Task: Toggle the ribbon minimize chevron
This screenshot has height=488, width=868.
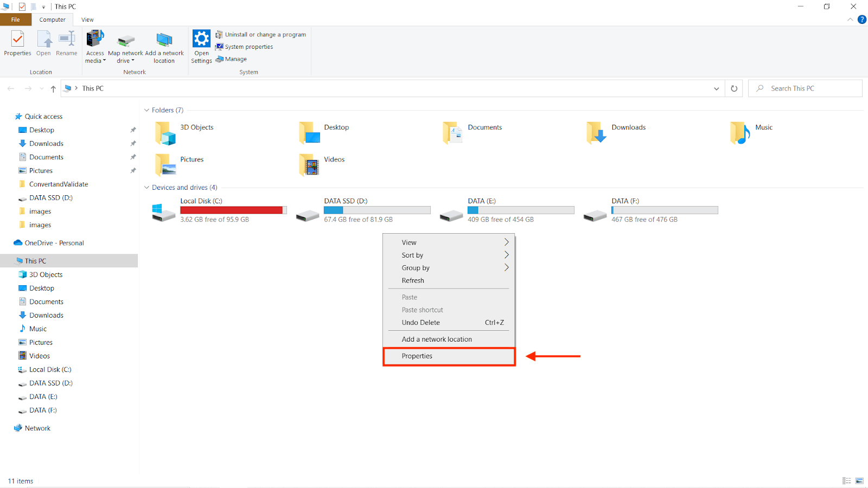Action: (x=850, y=19)
